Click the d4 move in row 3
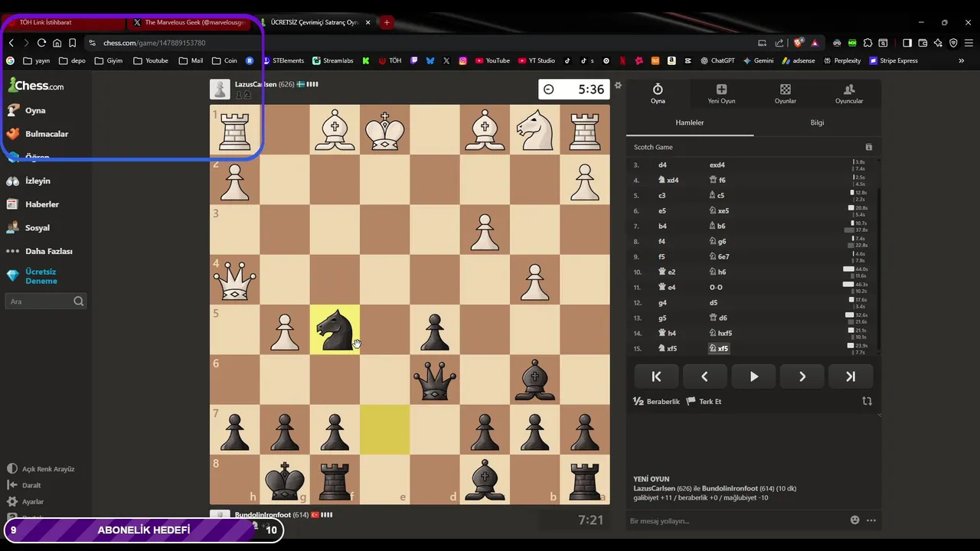This screenshot has width=980, height=551. point(663,165)
